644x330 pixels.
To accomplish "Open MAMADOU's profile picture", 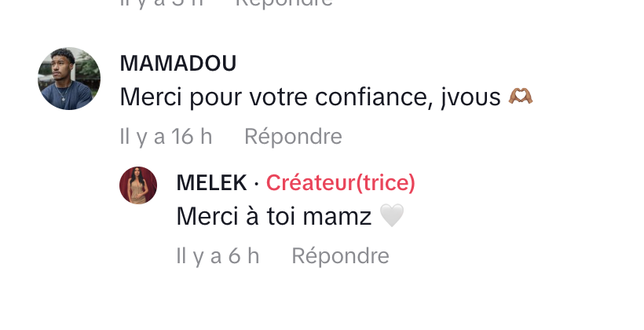I will (69, 79).
